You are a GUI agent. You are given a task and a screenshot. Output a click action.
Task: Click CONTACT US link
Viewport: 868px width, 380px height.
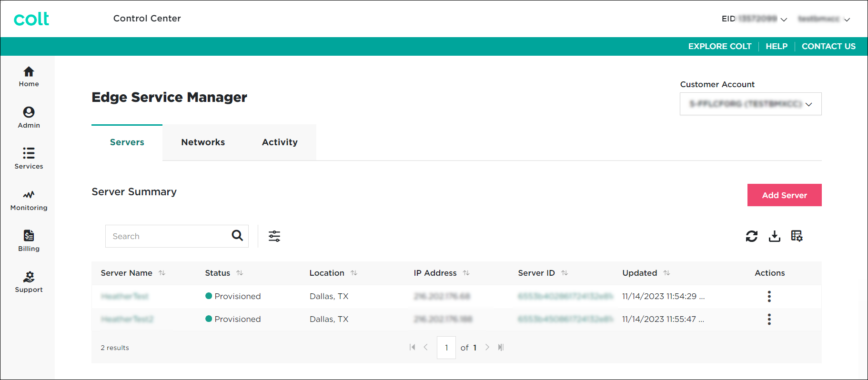[828, 46]
